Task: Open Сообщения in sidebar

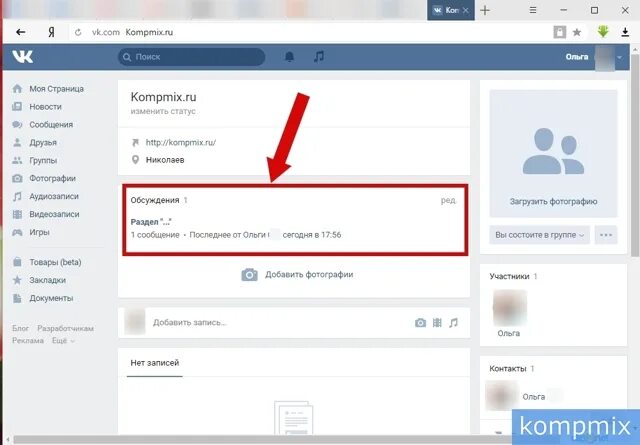Action: (51, 125)
